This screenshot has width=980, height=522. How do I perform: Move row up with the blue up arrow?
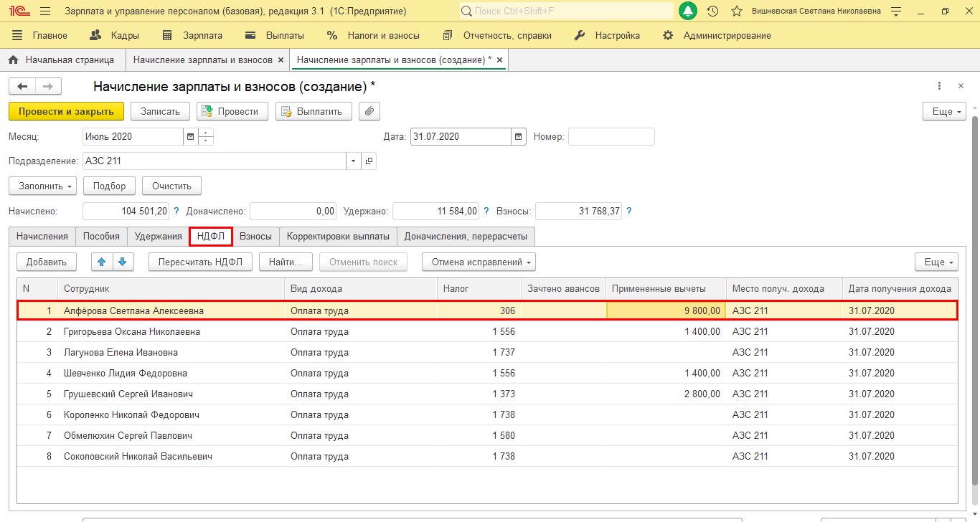(103, 262)
